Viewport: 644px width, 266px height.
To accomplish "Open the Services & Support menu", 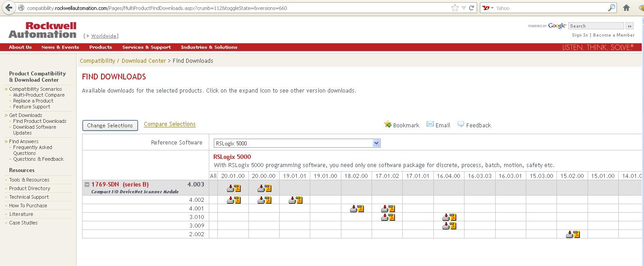I will pos(147,47).
